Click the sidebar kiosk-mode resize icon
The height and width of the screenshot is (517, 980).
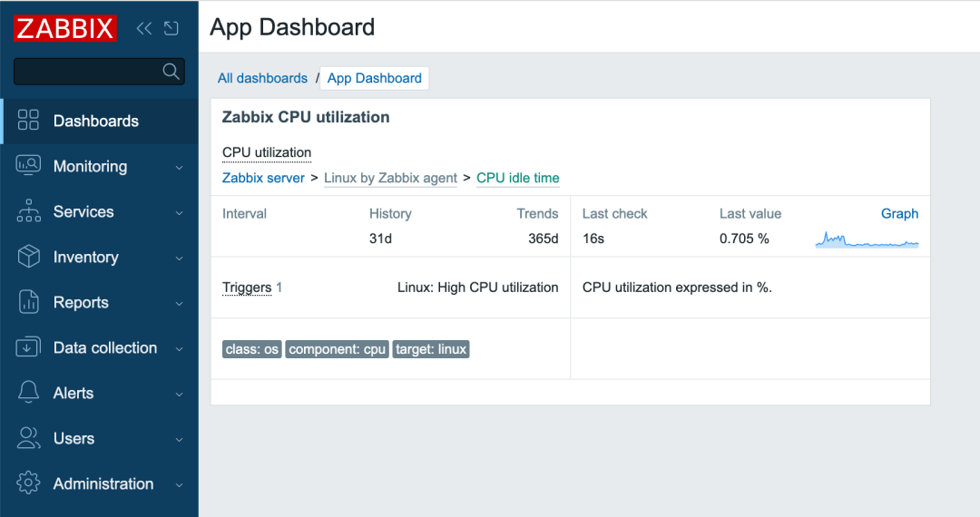[171, 28]
